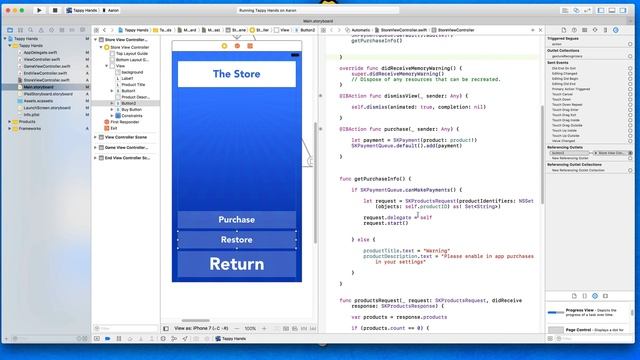This screenshot has height=360, width=640.
Task: Select Exit item in outline
Action: tap(111, 128)
